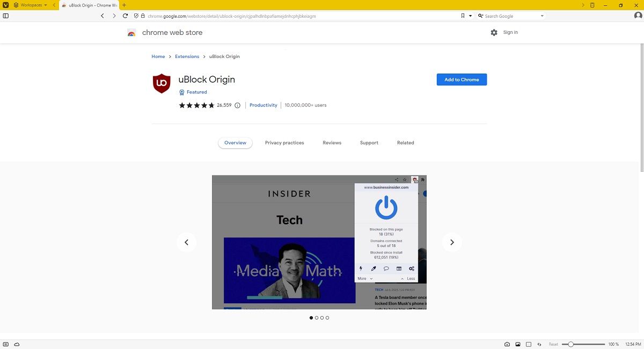Open page actions via the code icon
Viewport: 644px width, 349px height.
(539, 344)
